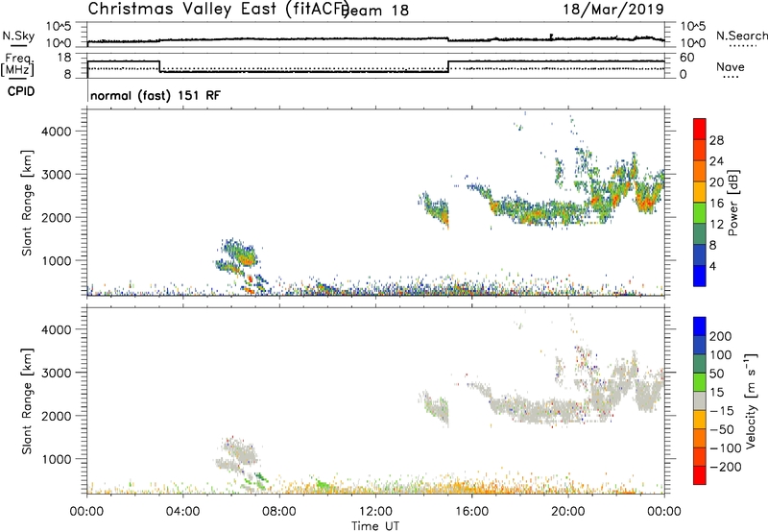Click the grey Velocity colorbar segment between 15 and -15
The image size is (768, 532).
pos(700,400)
